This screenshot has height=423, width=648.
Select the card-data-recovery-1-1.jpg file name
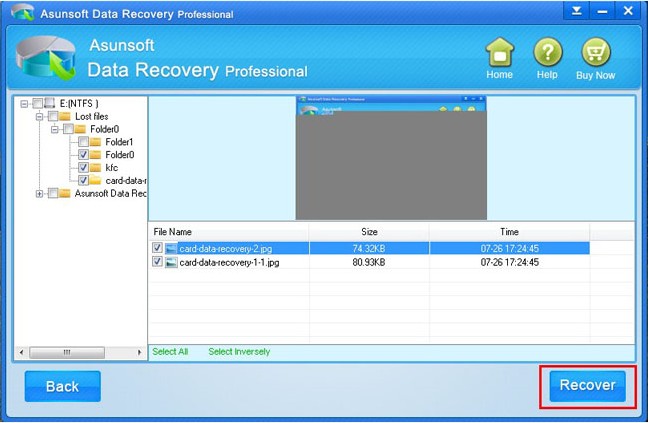click(x=229, y=262)
